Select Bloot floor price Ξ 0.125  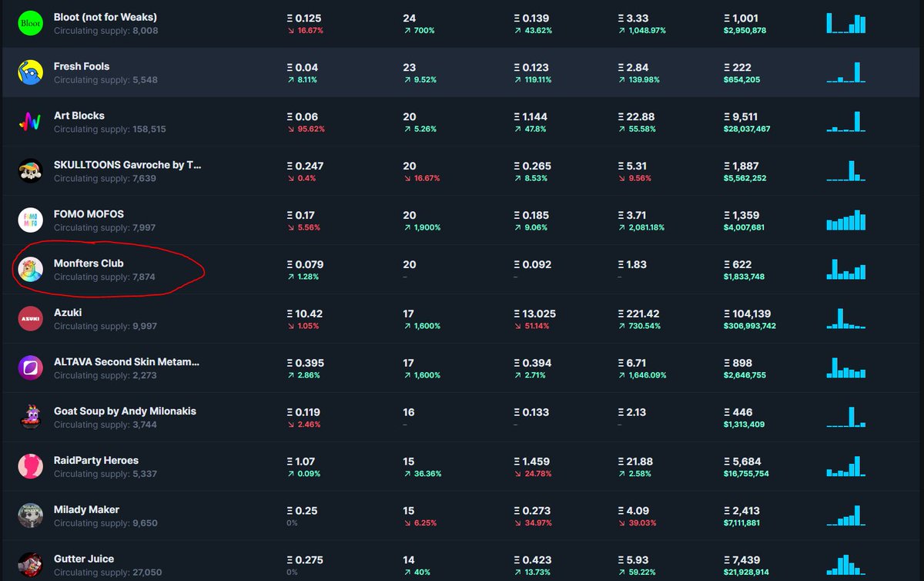point(304,18)
